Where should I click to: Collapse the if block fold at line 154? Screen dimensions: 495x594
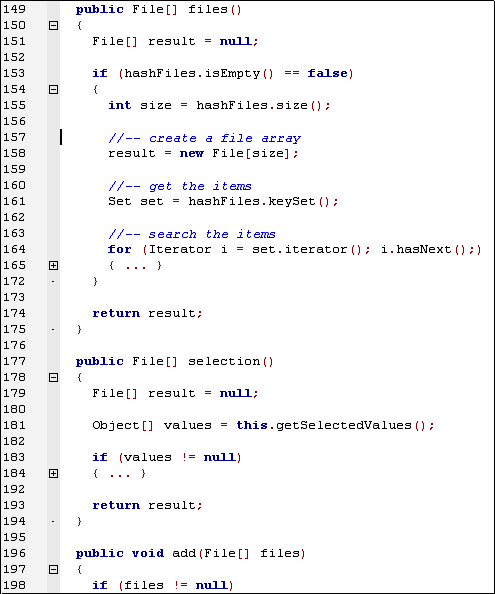coord(53,89)
